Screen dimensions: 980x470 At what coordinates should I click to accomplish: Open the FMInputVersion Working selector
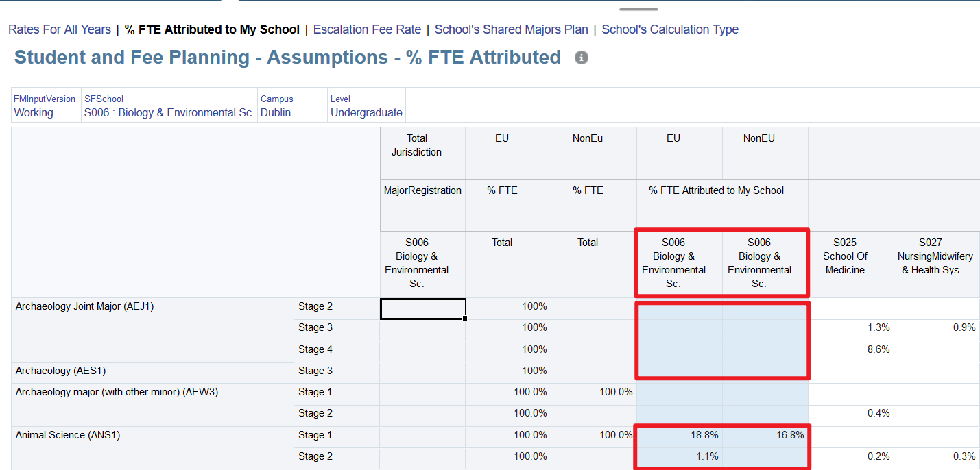click(34, 112)
